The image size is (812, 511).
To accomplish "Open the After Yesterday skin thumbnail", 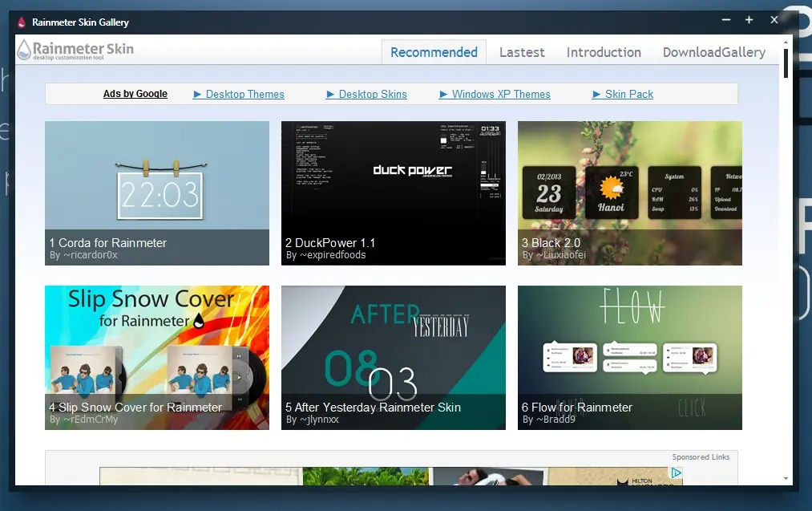I will (x=394, y=358).
